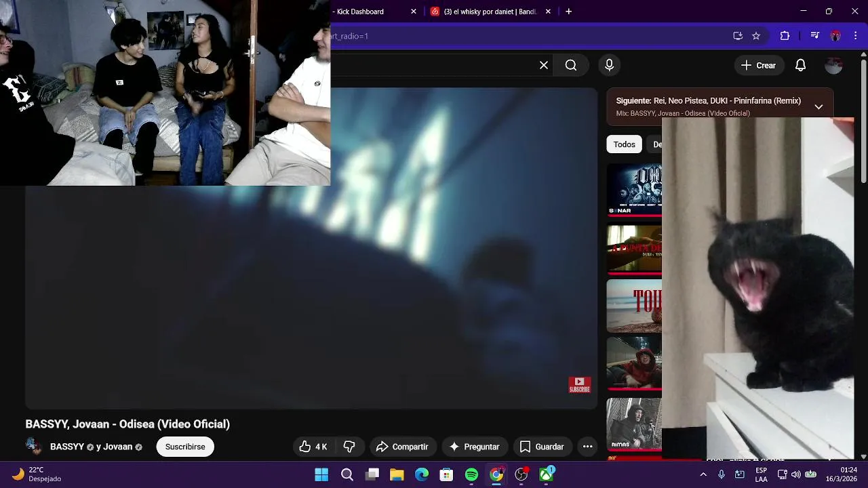This screenshot has height=488, width=868.
Task: Click Compartir to share the video
Action: (402, 447)
